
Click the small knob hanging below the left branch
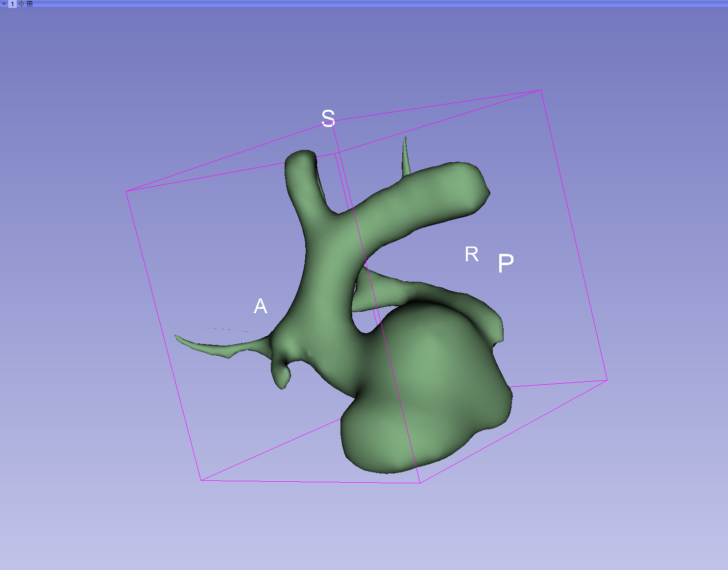coord(282,376)
